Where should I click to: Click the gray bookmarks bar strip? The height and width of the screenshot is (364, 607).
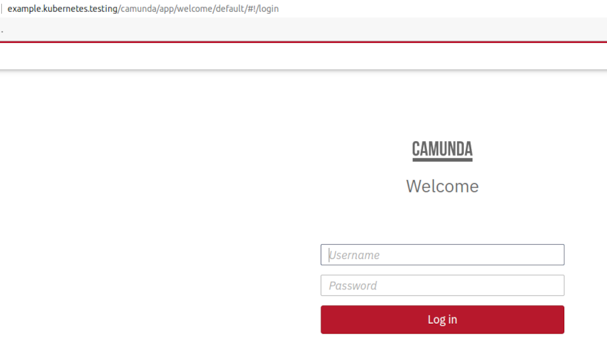point(303,29)
